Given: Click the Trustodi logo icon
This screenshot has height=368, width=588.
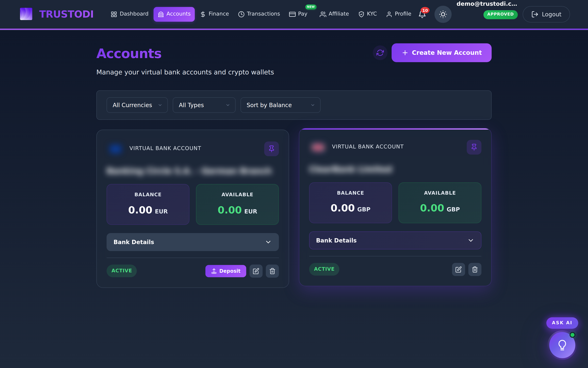Looking at the screenshot, I should (26, 14).
